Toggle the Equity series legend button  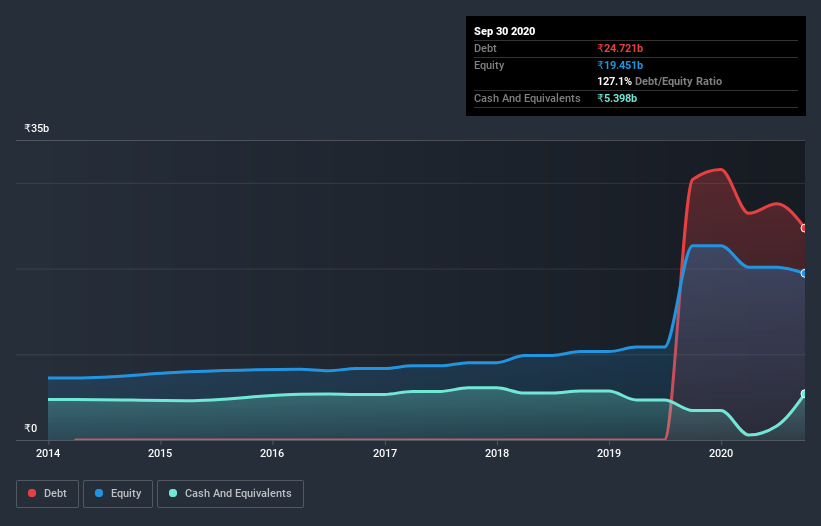point(118,494)
